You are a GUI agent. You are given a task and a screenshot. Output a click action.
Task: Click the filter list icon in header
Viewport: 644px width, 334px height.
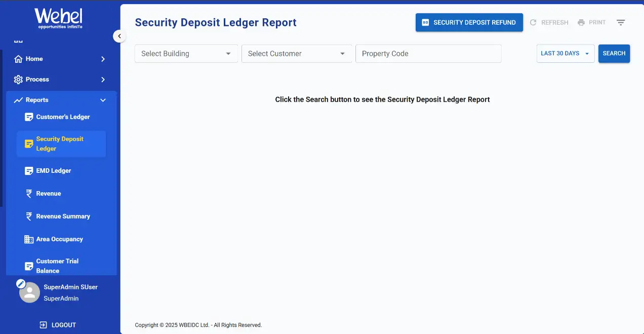pos(621,22)
